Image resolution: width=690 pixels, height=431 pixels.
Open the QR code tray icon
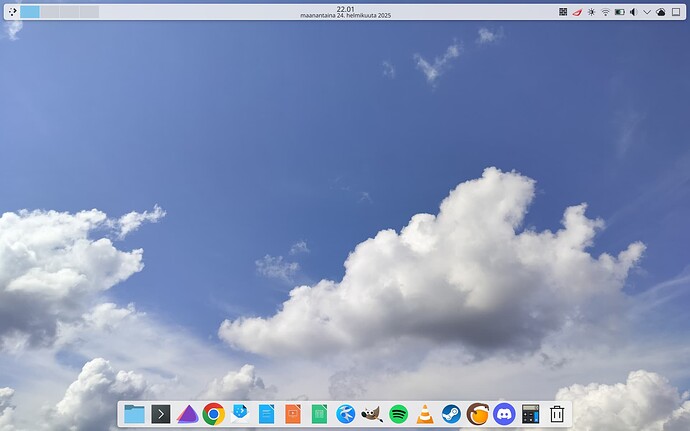coord(563,12)
